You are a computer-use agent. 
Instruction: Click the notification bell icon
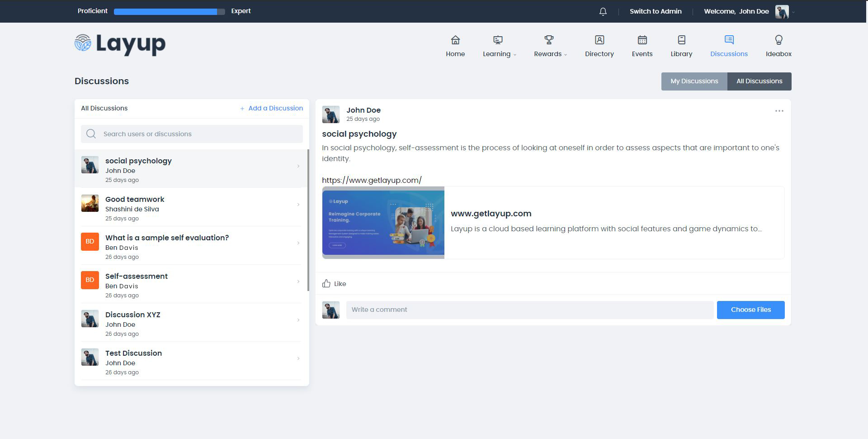point(603,12)
